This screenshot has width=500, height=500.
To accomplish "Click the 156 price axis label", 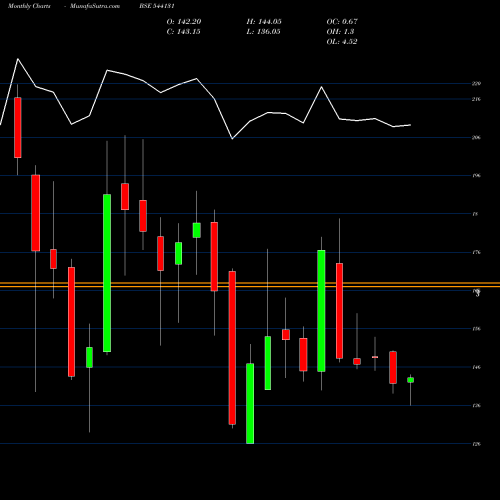I will [476, 329].
